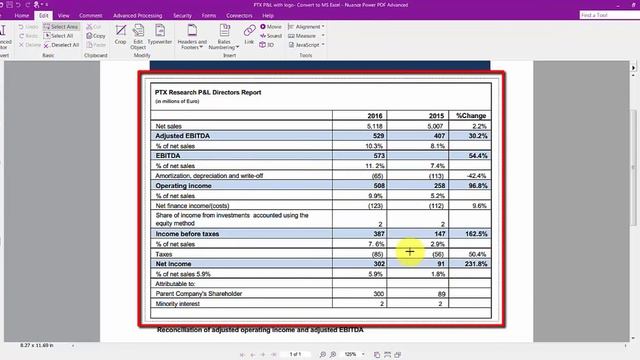
Task: Select the Crop tool
Action: (x=120, y=34)
